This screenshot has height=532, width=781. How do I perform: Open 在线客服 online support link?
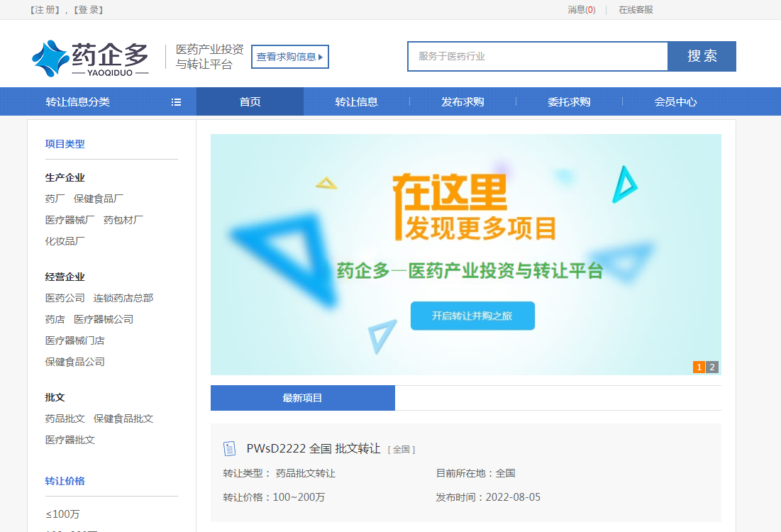(636, 10)
